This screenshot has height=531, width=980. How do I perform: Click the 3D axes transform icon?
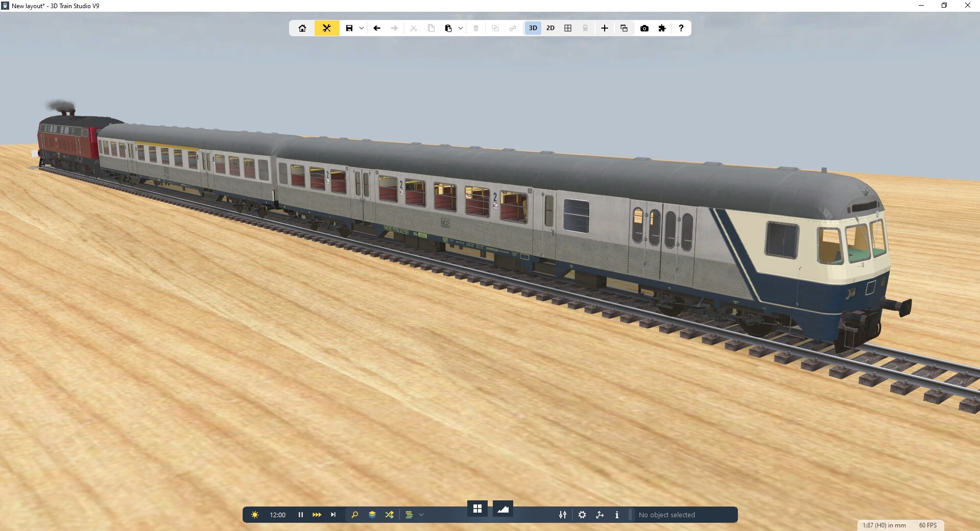tap(600, 515)
